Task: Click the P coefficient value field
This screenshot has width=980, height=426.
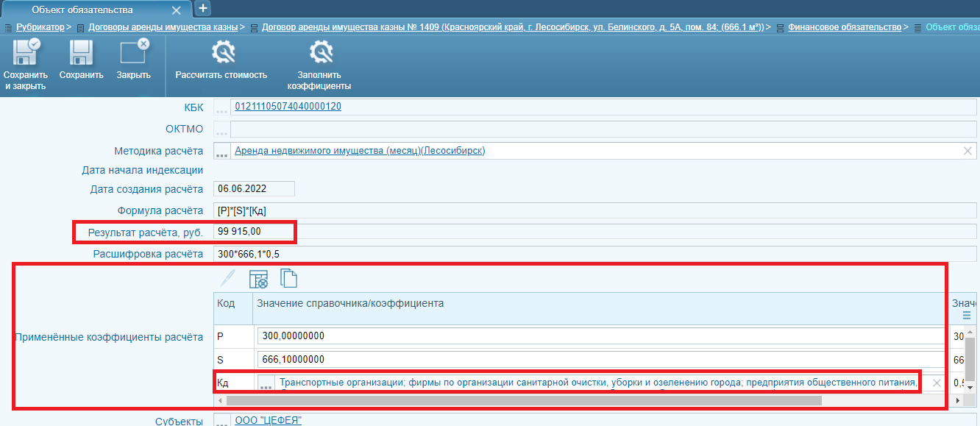Action: pyautogui.click(x=600, y=336)
